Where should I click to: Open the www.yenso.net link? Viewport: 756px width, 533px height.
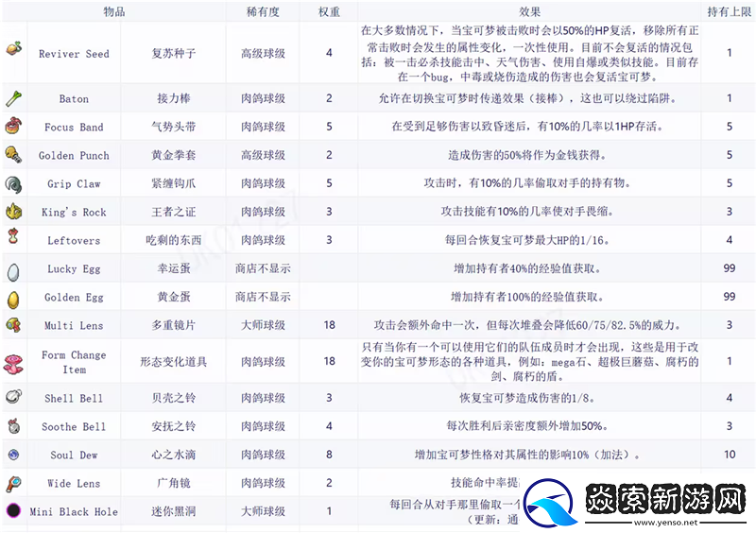665,523
